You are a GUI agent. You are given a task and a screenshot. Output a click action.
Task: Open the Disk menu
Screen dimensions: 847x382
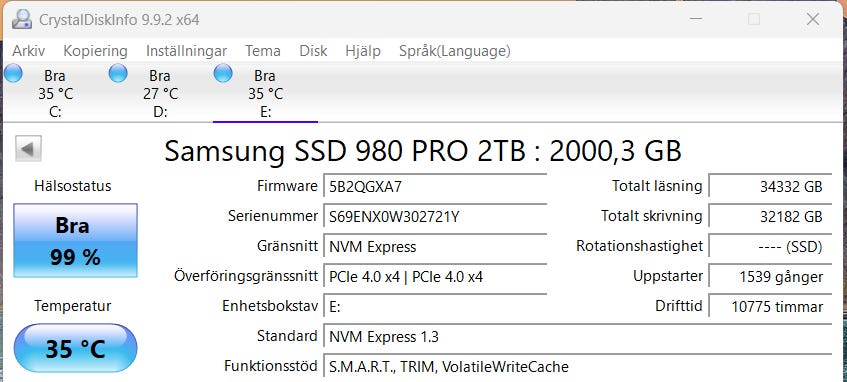(x=313, y=51)
